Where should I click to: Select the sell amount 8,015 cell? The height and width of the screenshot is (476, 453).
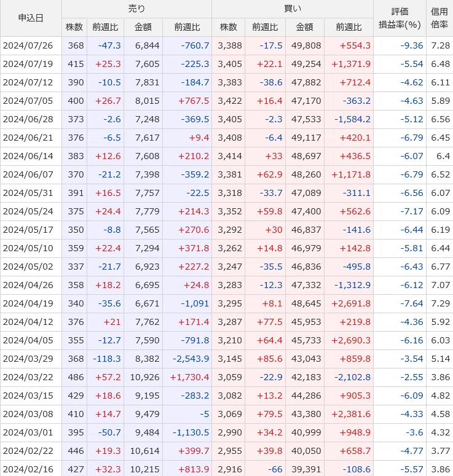(143, 101)
